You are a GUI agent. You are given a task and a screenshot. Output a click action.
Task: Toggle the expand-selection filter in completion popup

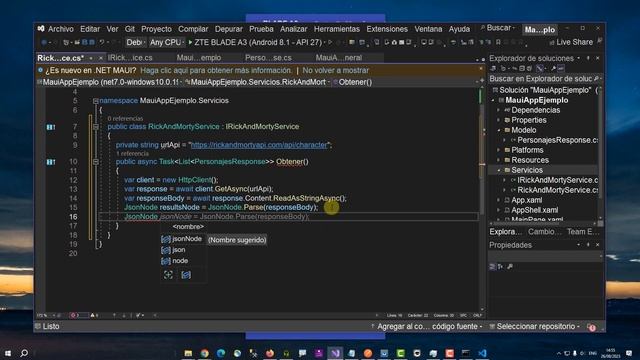[x=168, y=275]
